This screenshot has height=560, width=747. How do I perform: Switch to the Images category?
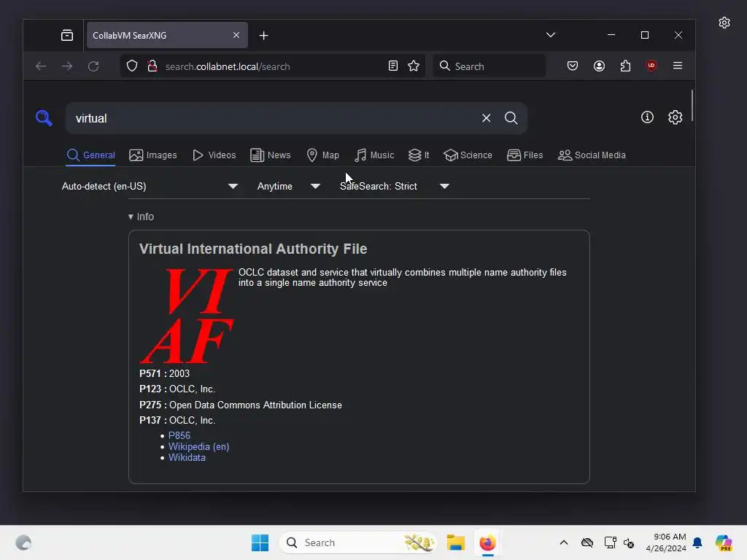[x=153, y=155]
